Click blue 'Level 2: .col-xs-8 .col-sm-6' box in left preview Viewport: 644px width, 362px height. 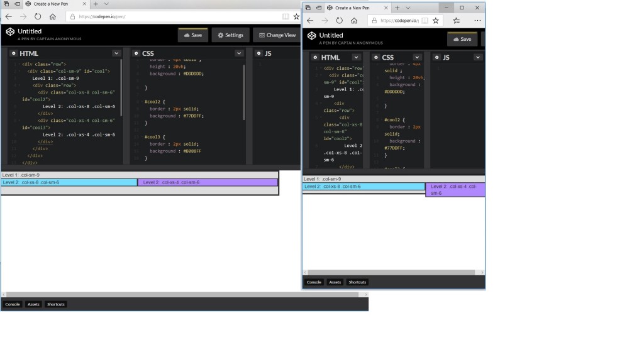pyautogui.click(x=69, y=182)
